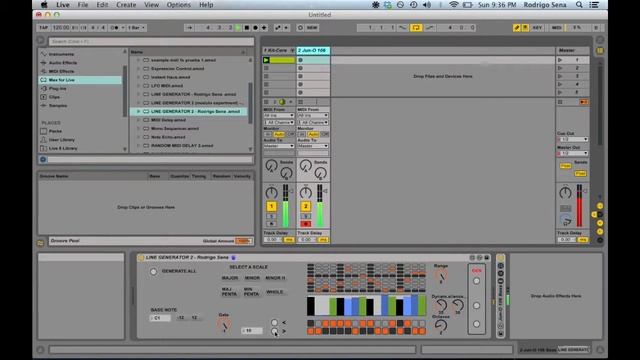
Task: Open Cue Out dropdown
Action: pyautogui.click(x=573, y=140)
